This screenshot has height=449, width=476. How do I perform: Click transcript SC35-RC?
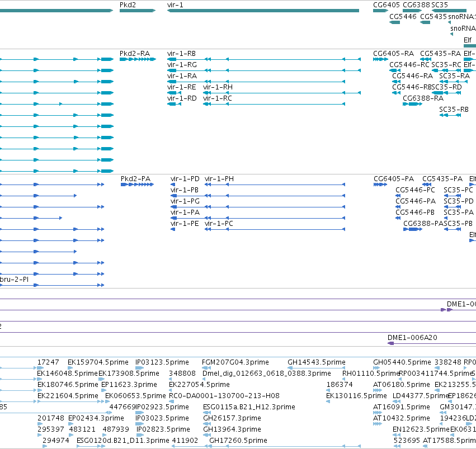click(x=446, y=65)
